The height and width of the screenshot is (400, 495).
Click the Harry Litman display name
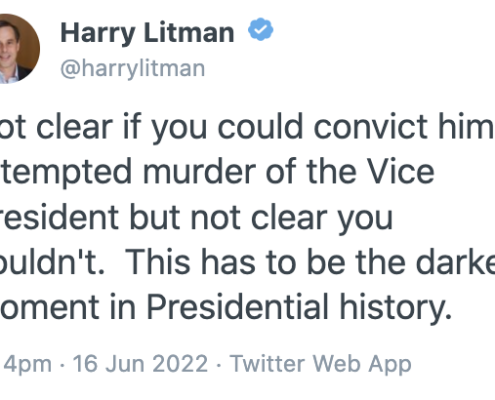coord(147,33)
